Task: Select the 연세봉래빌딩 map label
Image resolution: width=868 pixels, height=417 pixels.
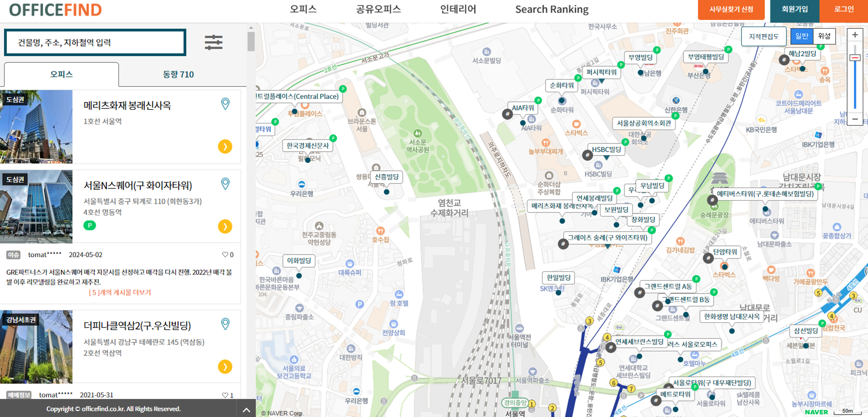Action: [x=595, y=198]
